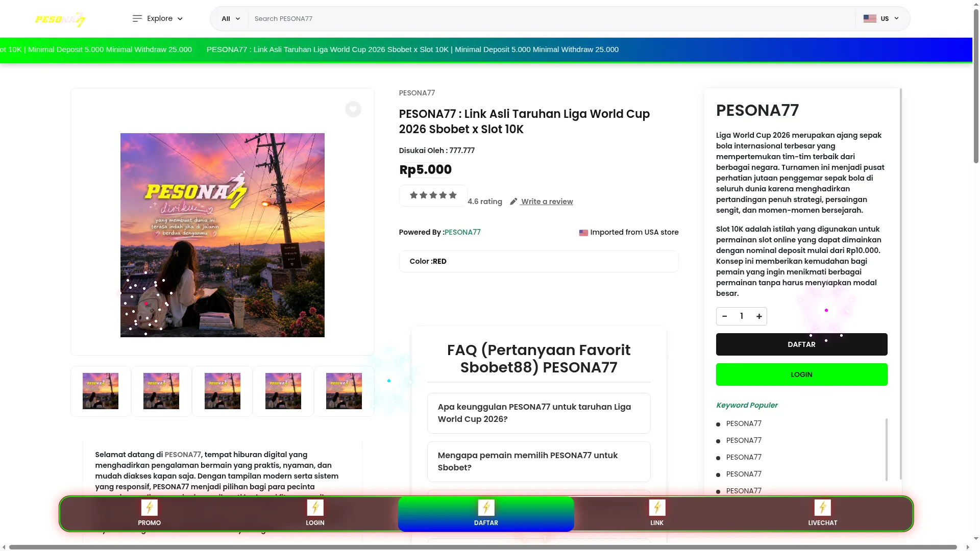Click the Disukai Oleh : 777.777 text
Screen dimensions: 980x551
click(437, 151)
